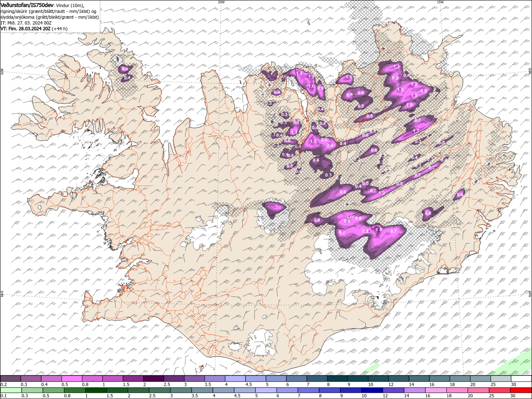The width and height of the screenshot is (532, 399).
Task: Pick upper legend swatch between 0.2 and 0.3
Action: click(10, 379)
